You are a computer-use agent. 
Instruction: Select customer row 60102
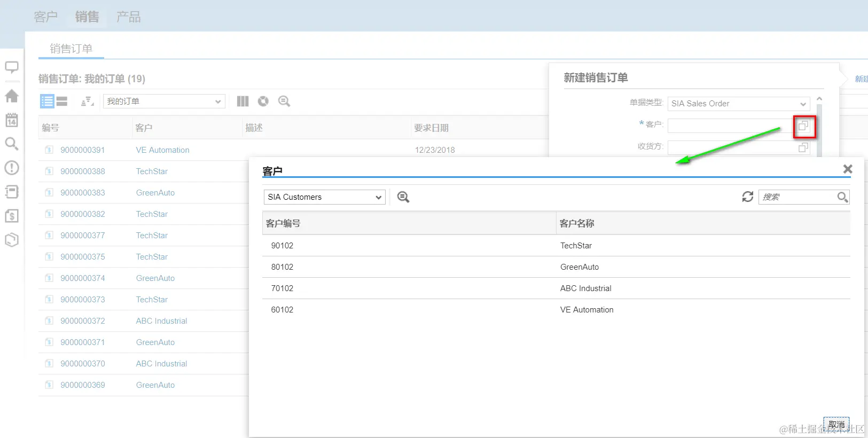point(556,310)
